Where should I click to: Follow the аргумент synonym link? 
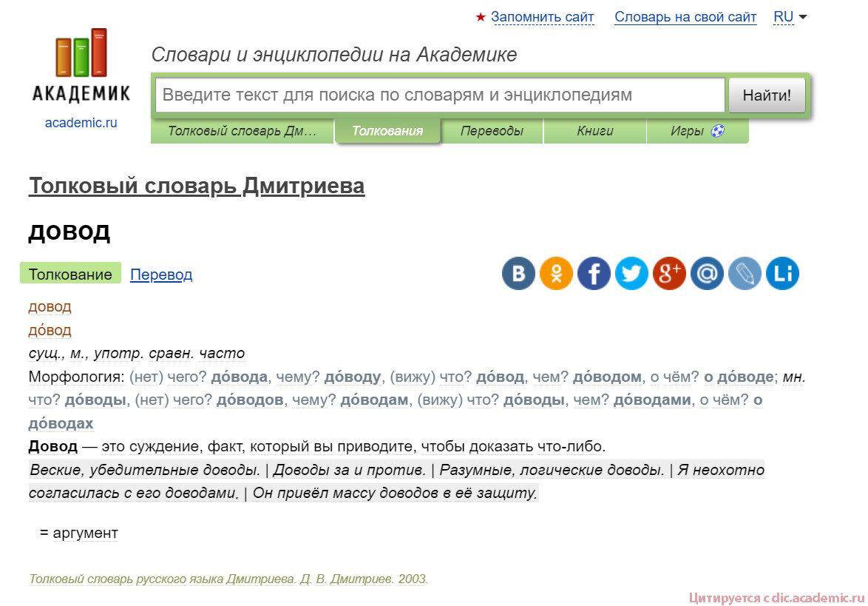coord(85,533)
